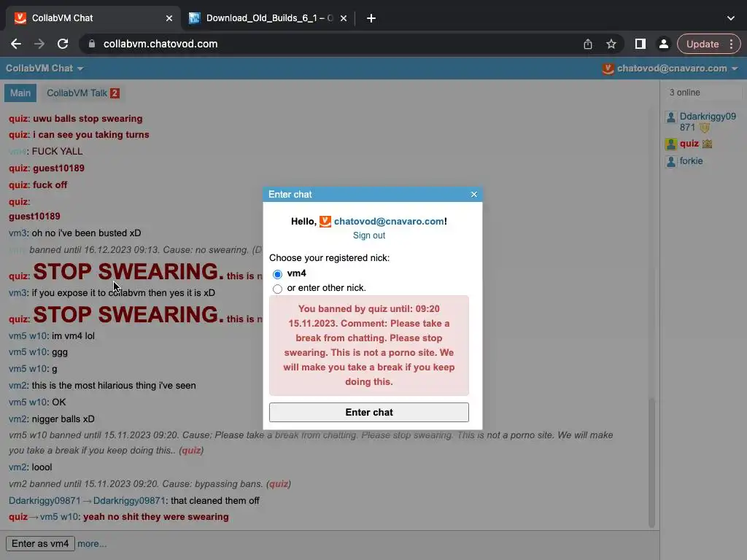This screenshot has width=747, height=560.
Task: Click the Enter chat button in dialog
Action: click(x=368, y=413)
